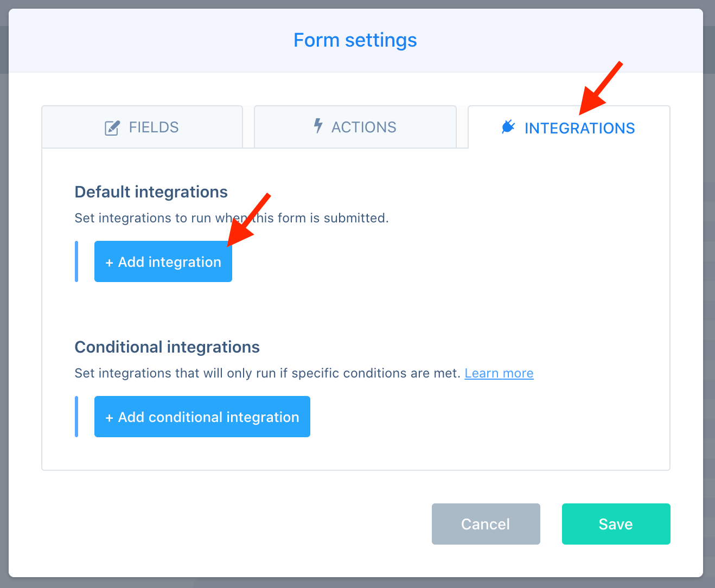Image resolution: width=715 pixels, height=588 pixels.
Task: Open the ACTIONS tab label
Action: click(x=364, y=127)
